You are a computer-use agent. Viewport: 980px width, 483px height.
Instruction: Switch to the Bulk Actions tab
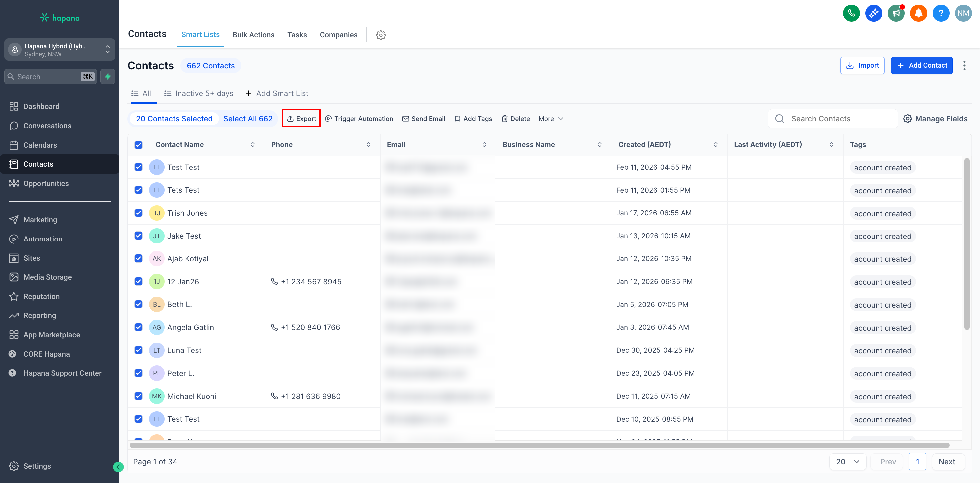tap(253, 35)
